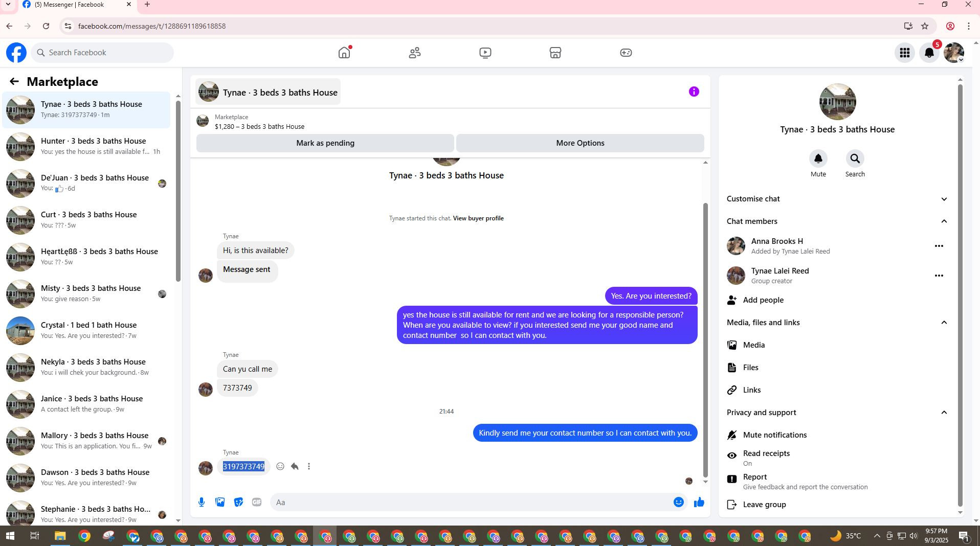Open the Tynae 3 beds chat header
Image resolution: width=980 pixels, height=546 pixels.
pos(268,93)
